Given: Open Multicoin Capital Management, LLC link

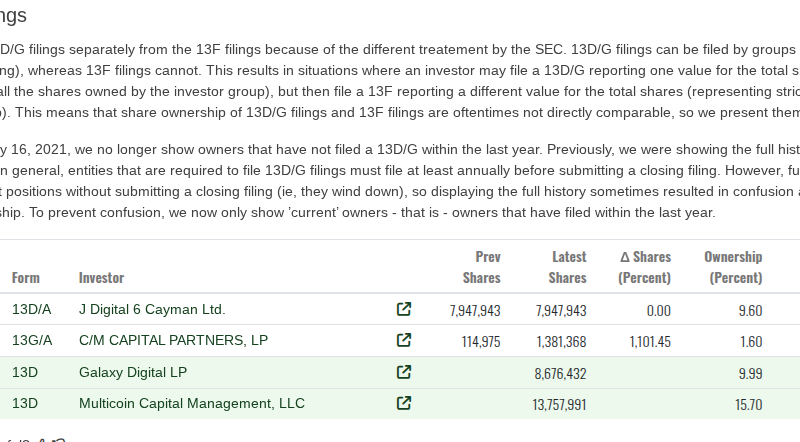Looking at the screenshot, I should (x=192, y=404).
